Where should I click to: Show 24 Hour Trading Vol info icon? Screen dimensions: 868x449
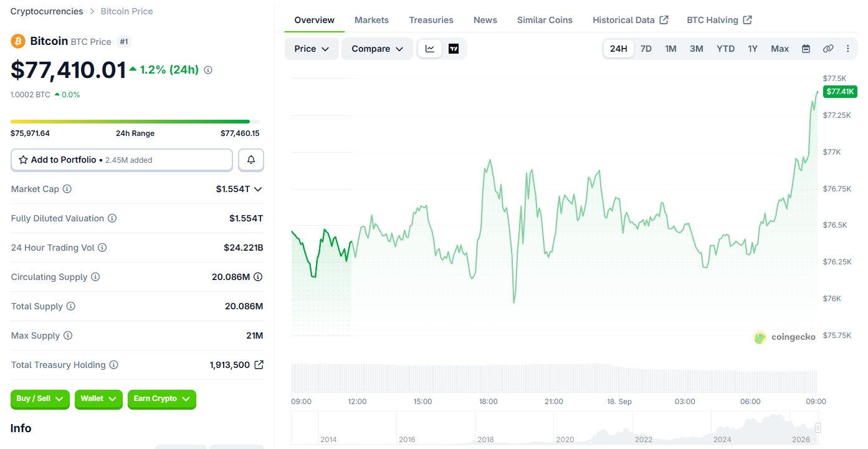(102, 248)
